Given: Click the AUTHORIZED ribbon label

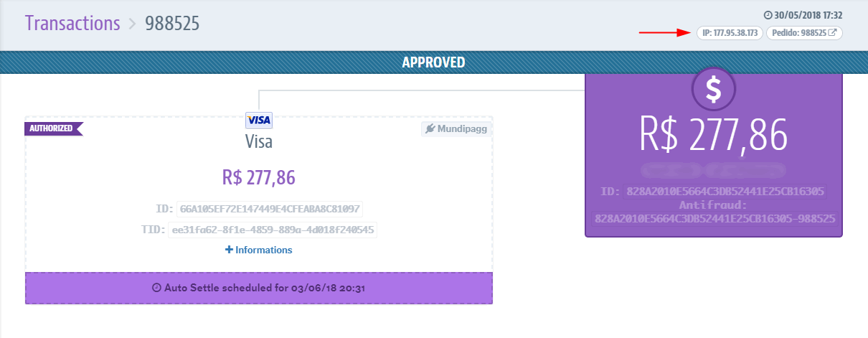Looking at the screenshot, I should click(x=54, y=128).
